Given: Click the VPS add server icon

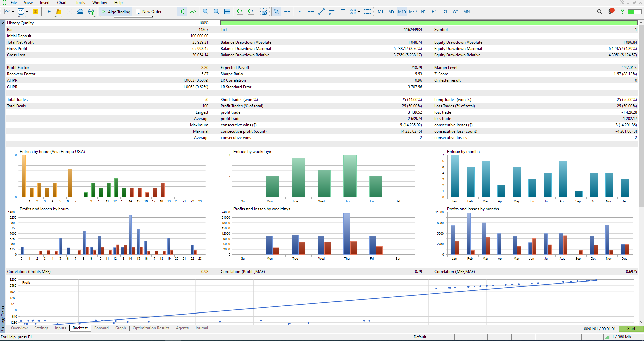Looking at the screenshot, I should pyautogui.click(x=91, y=12).
